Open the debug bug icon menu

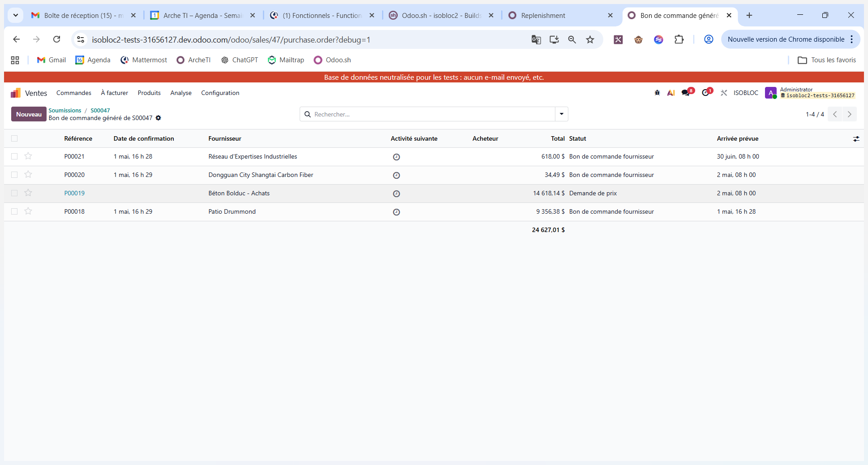pos(657,93)
